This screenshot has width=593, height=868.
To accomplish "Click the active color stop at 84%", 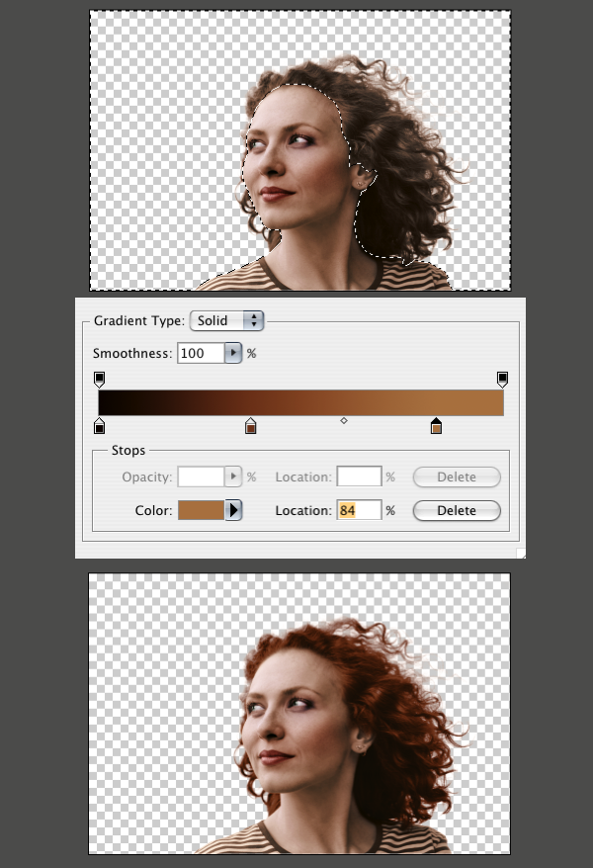I will pos(436,426).
